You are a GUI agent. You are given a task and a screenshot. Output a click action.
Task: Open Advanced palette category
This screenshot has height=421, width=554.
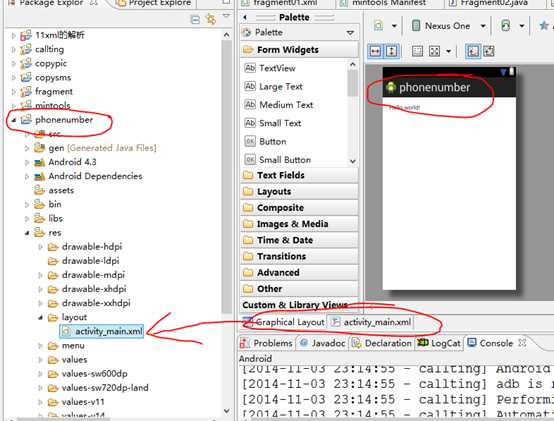(x=299, y=273)
